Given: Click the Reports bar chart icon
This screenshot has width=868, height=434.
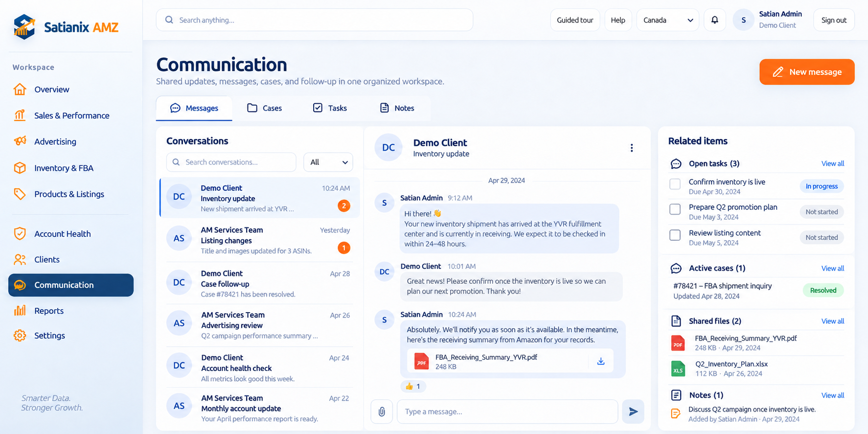Looking at the screenshot, I should pos(20,310).
